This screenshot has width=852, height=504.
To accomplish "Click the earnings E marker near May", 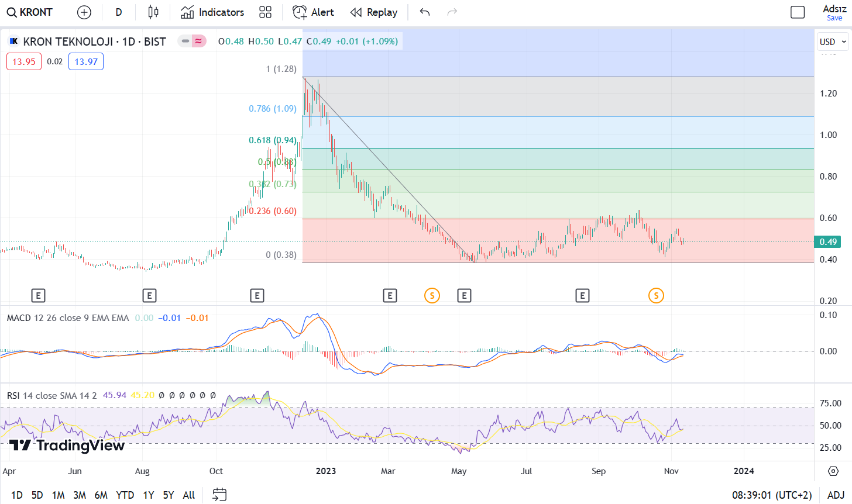I will click(464, 296).
